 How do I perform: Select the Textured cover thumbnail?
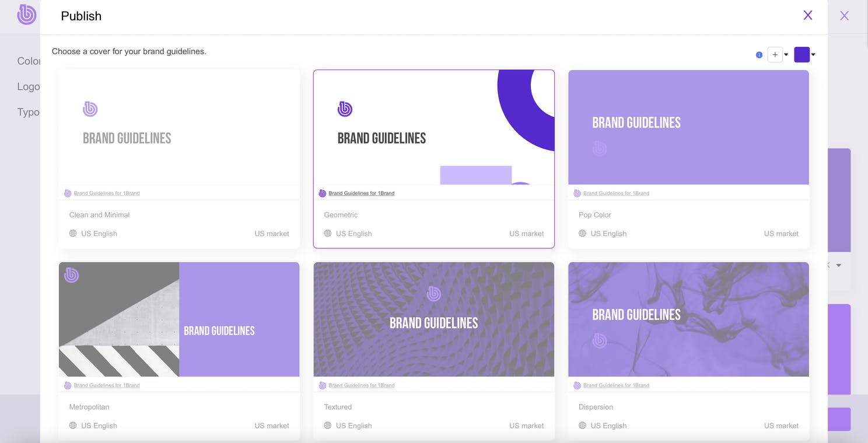click(433, 319)
